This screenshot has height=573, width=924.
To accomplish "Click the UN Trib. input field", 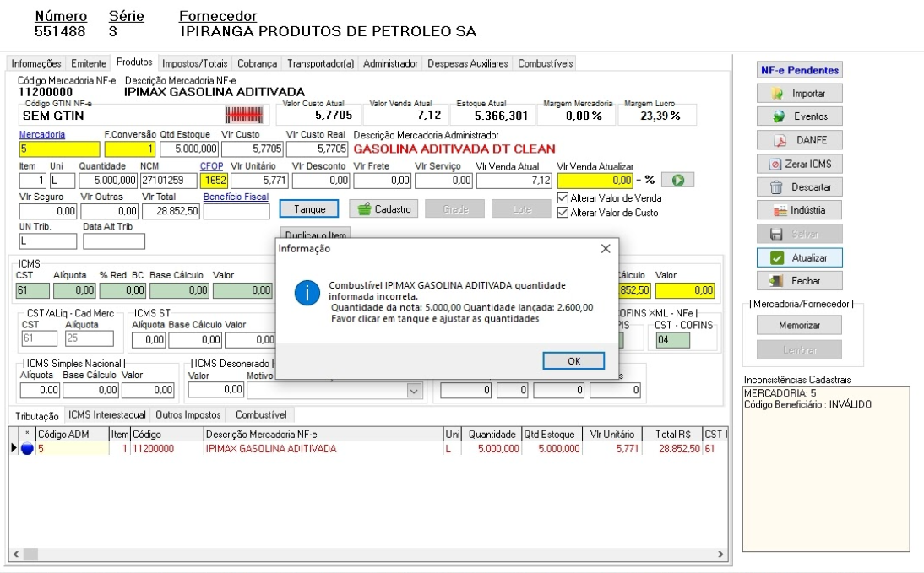I will pos(48,241).
